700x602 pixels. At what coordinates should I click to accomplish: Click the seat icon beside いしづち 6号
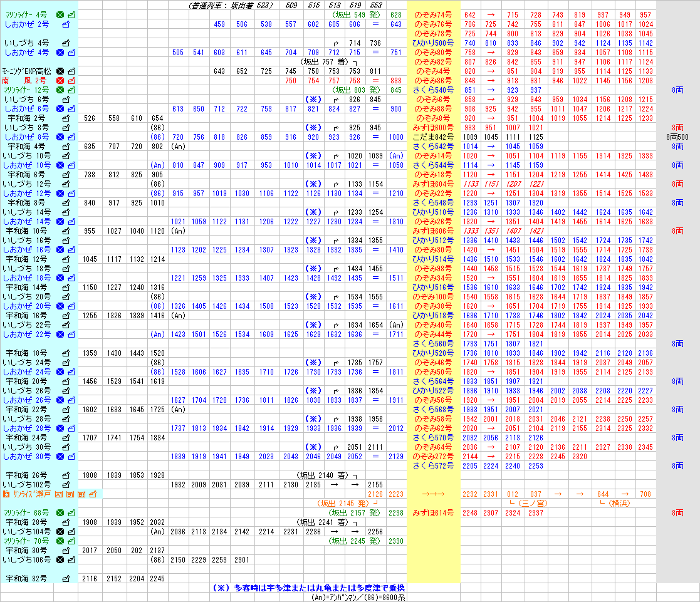point(66,99)
